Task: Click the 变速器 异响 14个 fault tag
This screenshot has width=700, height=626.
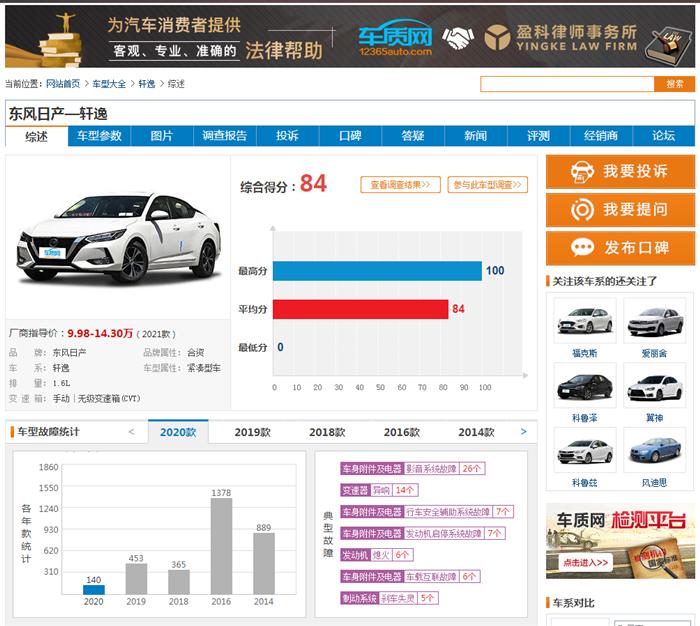Action: (379, 490)
